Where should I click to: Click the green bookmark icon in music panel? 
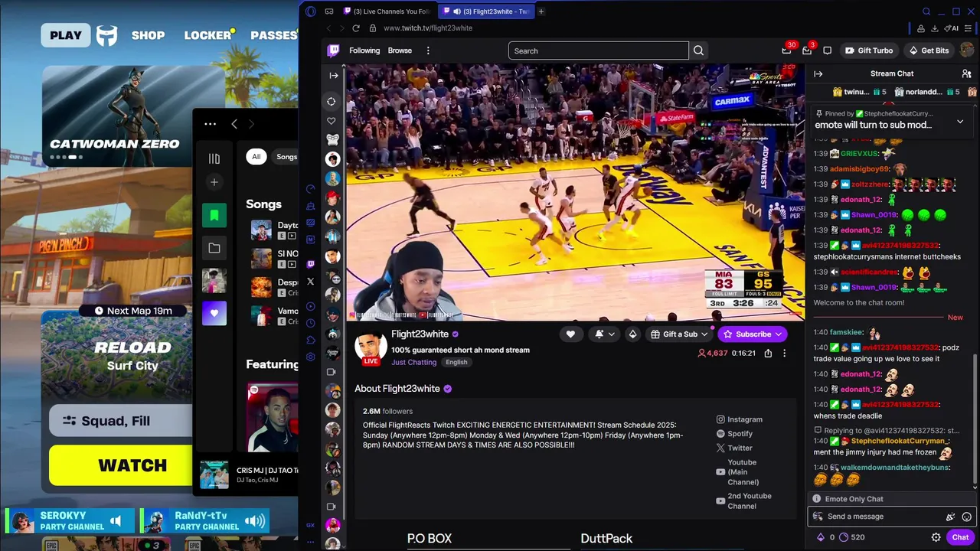[214, 215]
